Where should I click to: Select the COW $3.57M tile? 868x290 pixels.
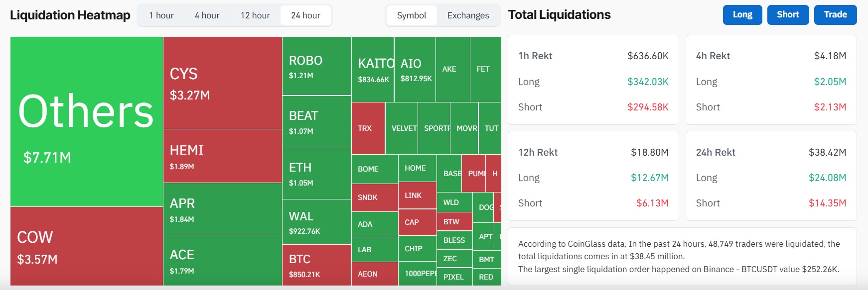[x=87, y=246]
